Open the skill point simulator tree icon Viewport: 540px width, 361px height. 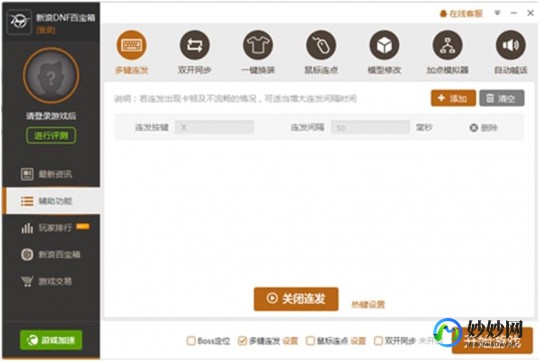pos(447,45)
